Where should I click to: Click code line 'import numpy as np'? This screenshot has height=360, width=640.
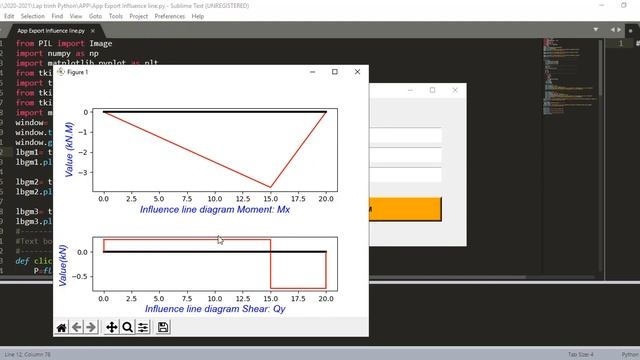click(x=57, y=53)
